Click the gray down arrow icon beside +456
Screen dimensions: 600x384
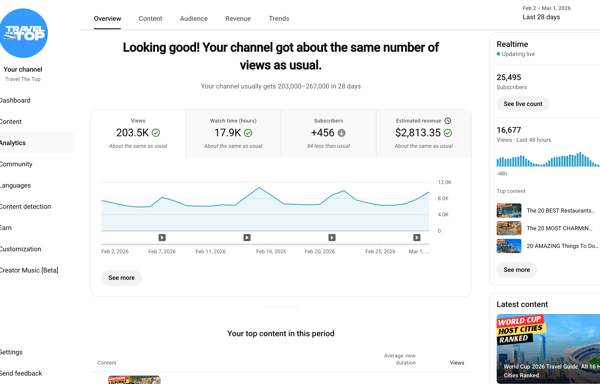tap(341, 133)
